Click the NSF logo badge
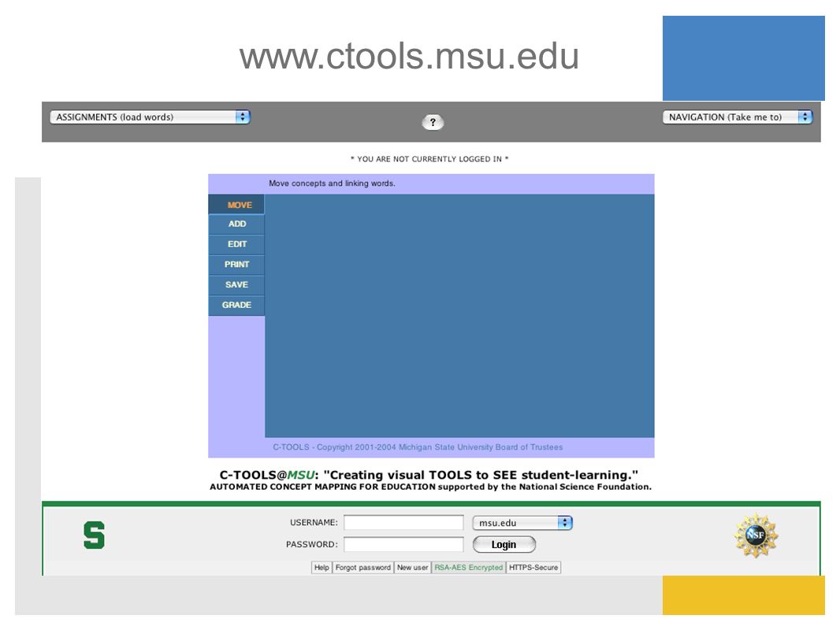The height and width of the screenshot is (630, 840). tap(756, 535)
